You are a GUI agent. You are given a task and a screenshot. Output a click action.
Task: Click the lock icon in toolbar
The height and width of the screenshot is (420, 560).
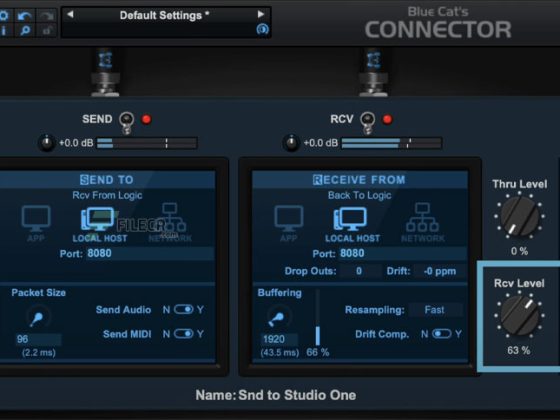47,31
